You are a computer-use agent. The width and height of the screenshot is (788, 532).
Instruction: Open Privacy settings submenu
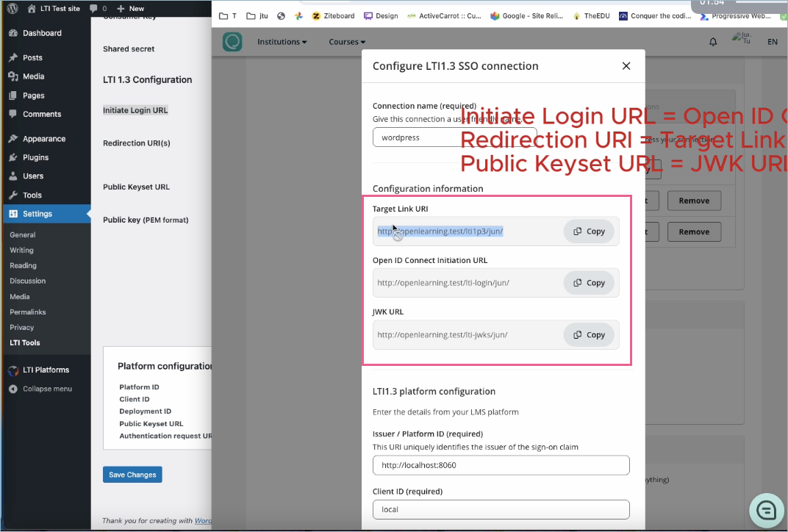pos(21,327)
